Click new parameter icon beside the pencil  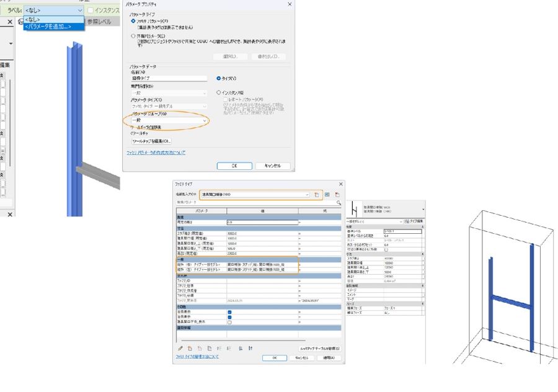[x=190, y=348]
